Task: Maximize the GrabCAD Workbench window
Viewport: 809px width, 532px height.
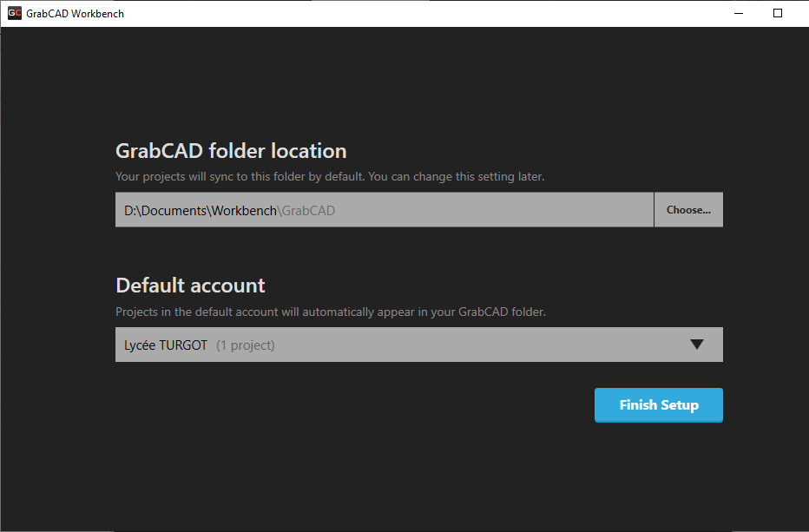Action: (x=778, y=13)
